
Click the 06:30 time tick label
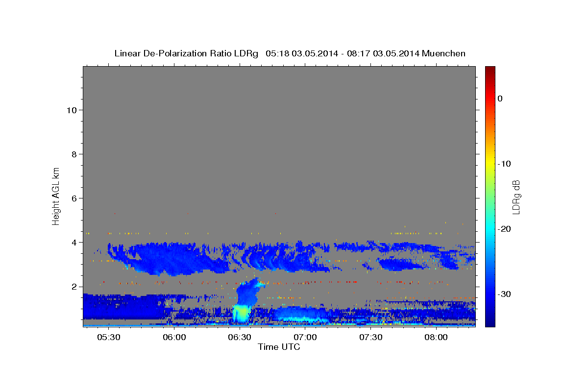click(x=240, y=337)
